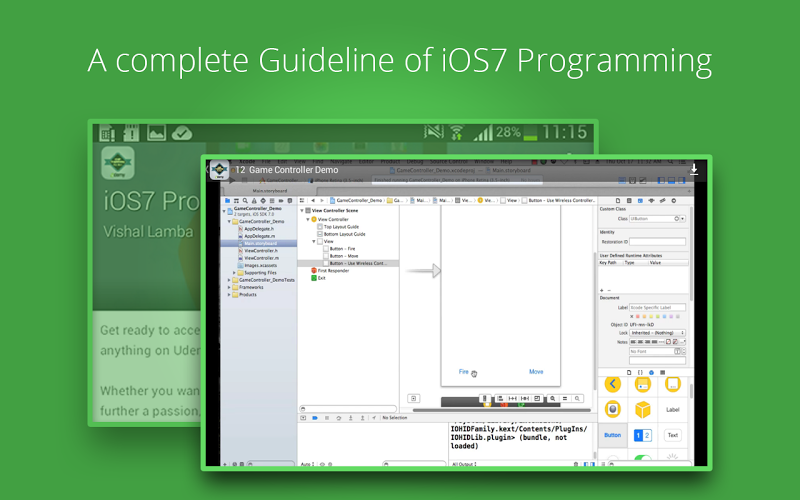Switch to the Identity inspector icon

coord(640,201)
